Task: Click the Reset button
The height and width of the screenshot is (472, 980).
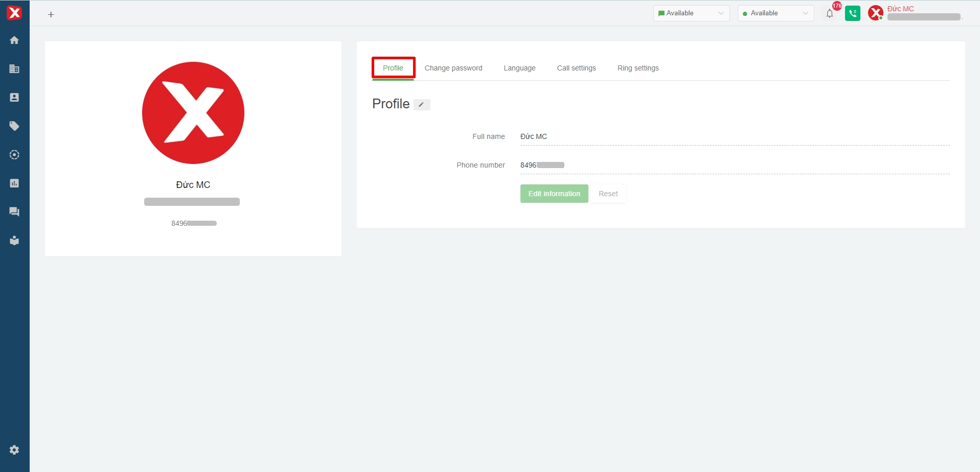Action: [608, 194]
